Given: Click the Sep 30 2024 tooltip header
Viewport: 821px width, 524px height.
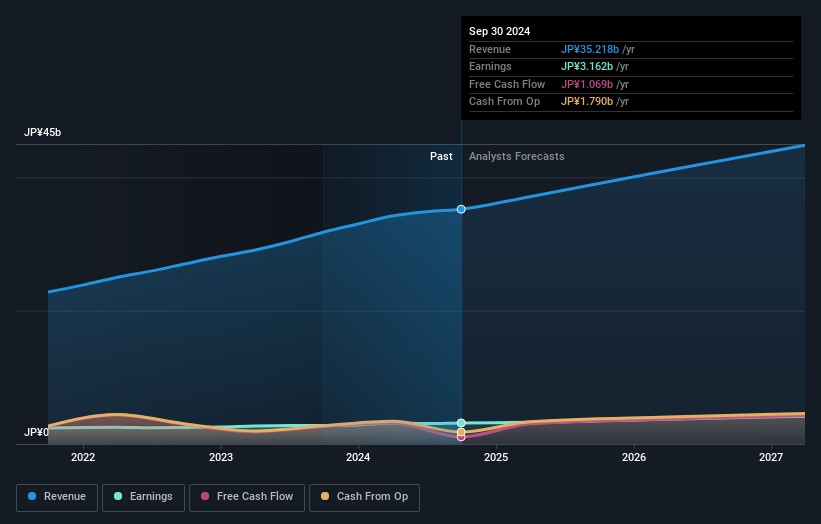Looking at the screenshot, I should click(x=499, y=31).
